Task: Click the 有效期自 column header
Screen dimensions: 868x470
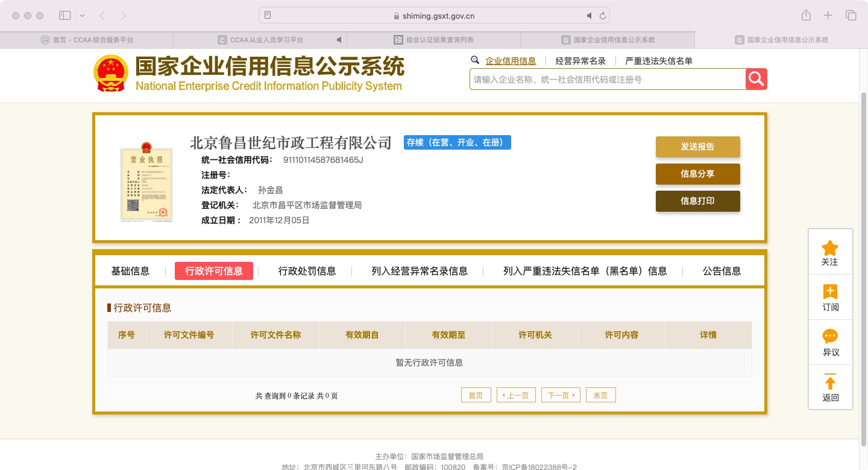Action: click(362, 335)
